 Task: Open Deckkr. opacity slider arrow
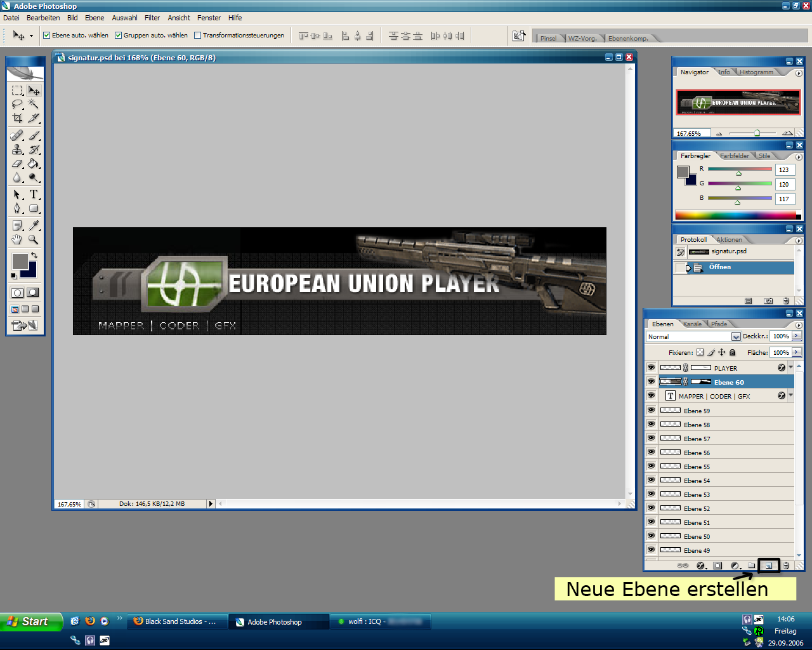tap(797, 336)
